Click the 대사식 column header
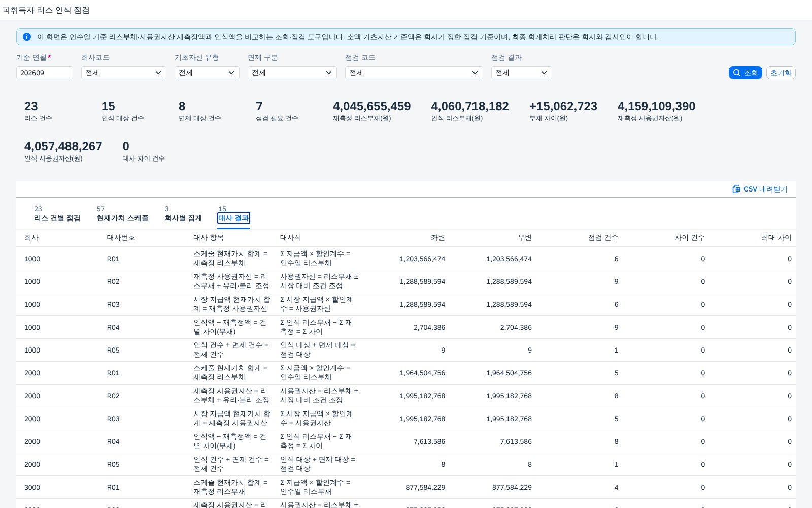Image resolution: width=812 pixels, height=508 pixels. [291, 238]
